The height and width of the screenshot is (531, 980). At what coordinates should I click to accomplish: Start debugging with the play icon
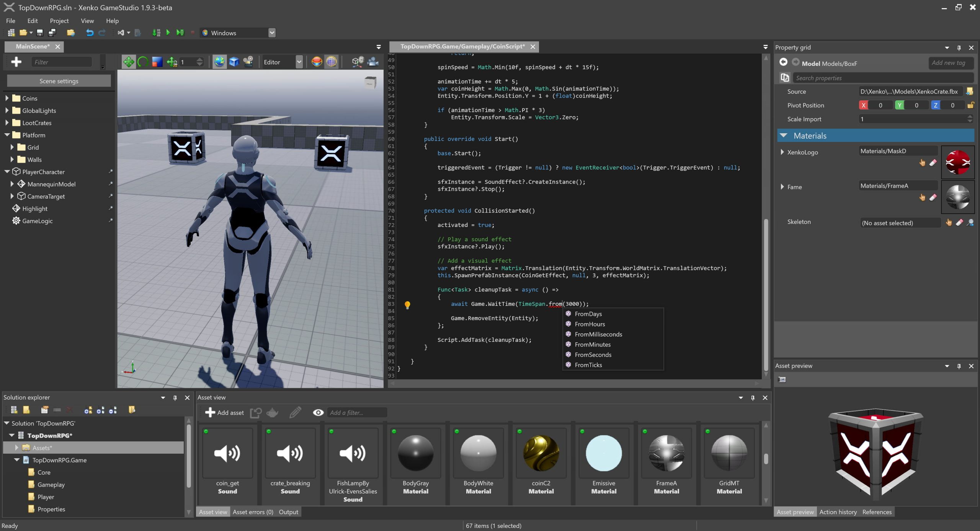point(168,33)
